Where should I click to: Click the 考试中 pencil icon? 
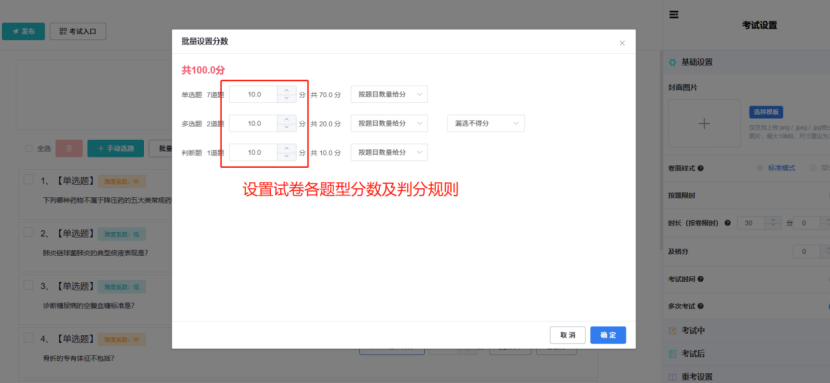click(x=672, y=331)
